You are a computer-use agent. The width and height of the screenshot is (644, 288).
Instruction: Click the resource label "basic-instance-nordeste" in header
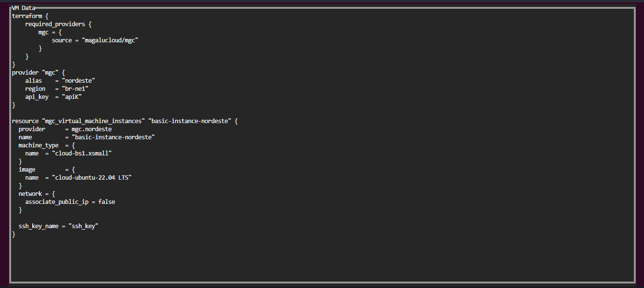[x=191, y=121]
